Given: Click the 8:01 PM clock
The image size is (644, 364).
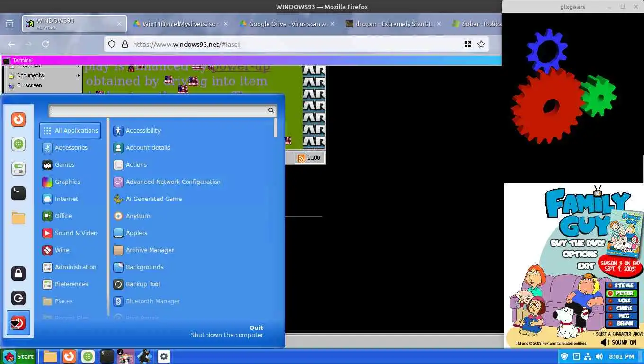Looking at the screenshot, I should 621,356.
